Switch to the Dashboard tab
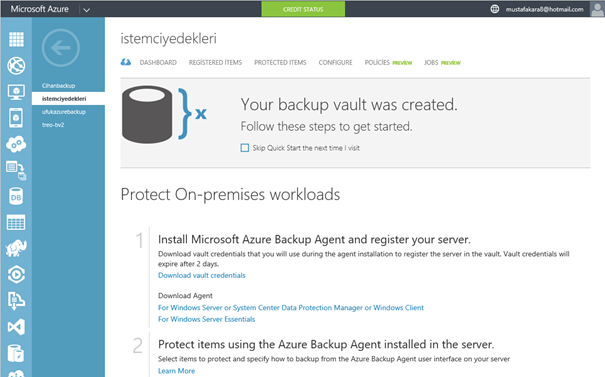This screenshot has width=605, height=377. pos(158,63)
